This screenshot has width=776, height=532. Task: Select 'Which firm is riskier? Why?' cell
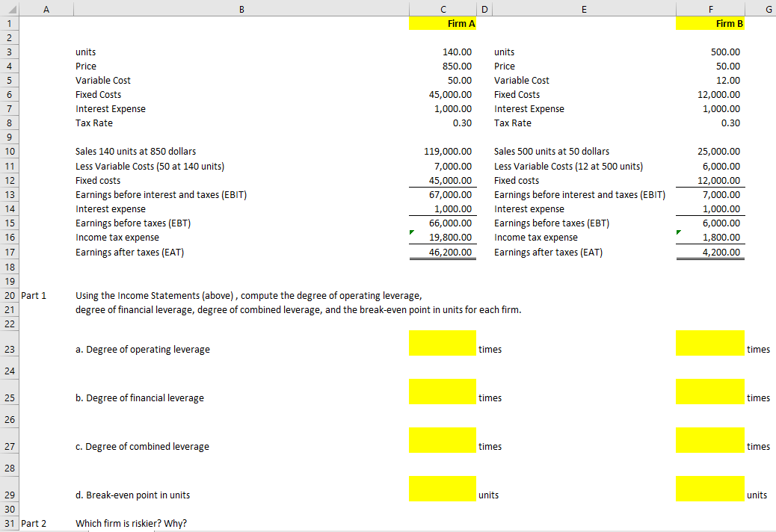[x=131, y=523]
